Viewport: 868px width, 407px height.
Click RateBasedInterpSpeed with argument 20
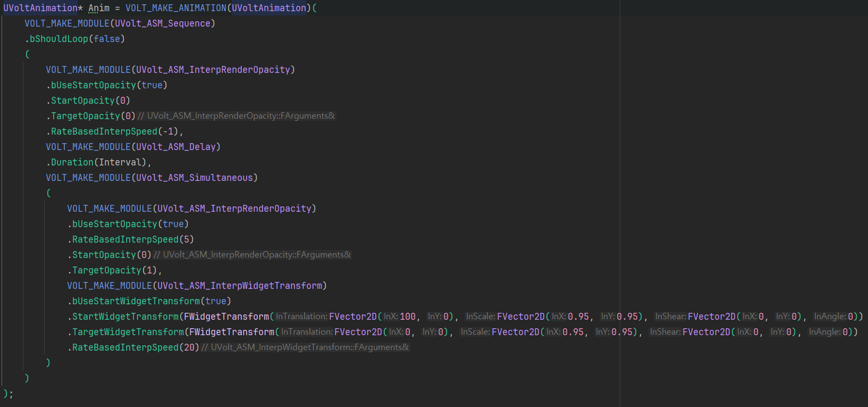tap(125, 347)
